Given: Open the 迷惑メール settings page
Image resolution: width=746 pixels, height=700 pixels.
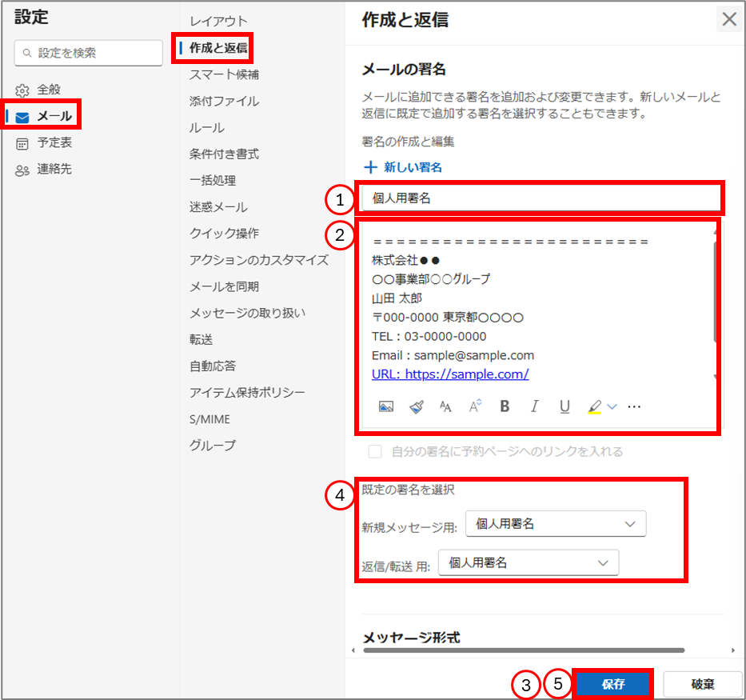Looking at the screenshot, I should (214, 206).
